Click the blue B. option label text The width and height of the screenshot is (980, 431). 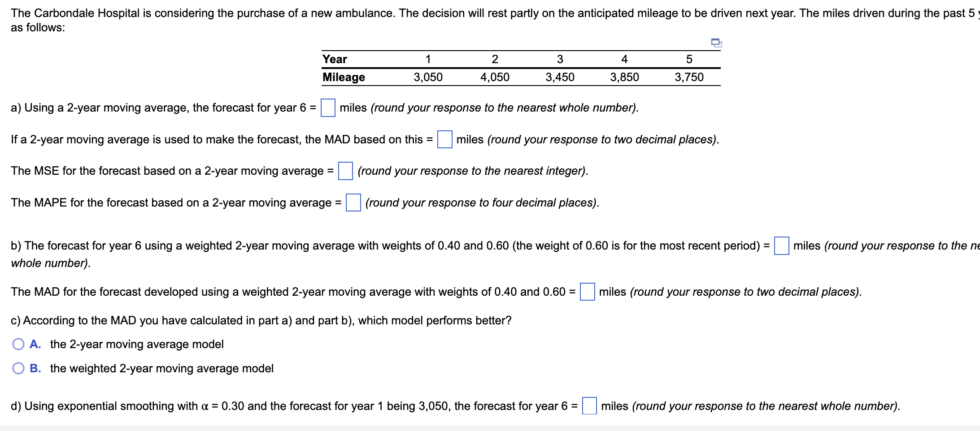coord(35,368)
